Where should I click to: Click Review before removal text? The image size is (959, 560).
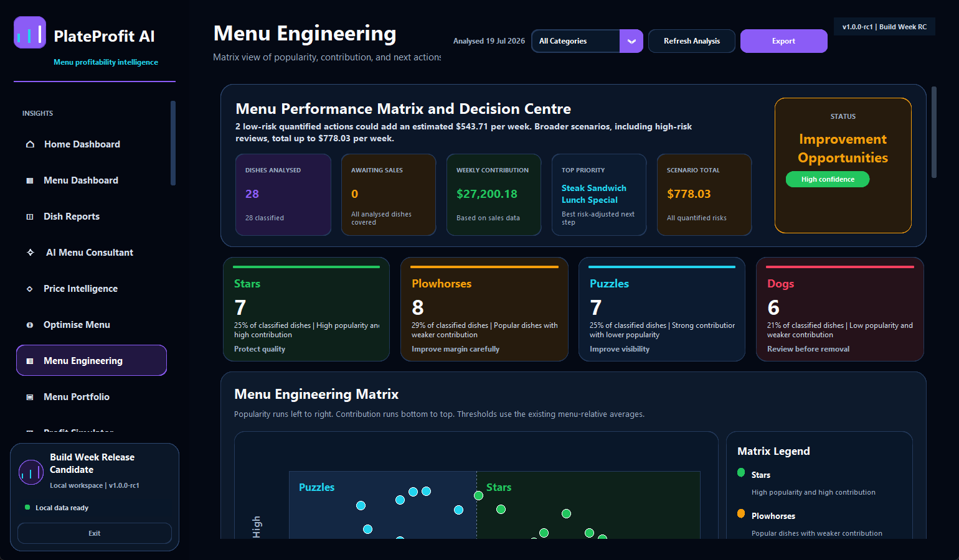pyautogui.click(x=808, y=349)
